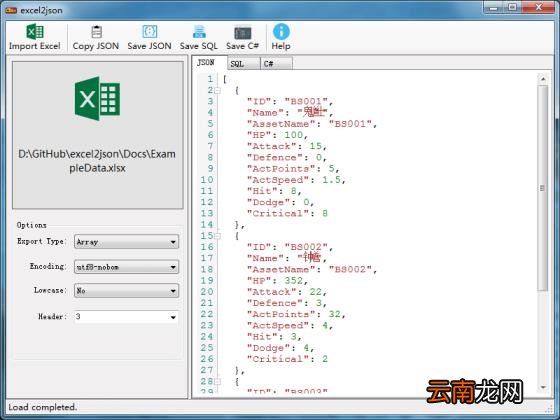Click the "ID": "BS002" line
The image size is (560, 420).
coord(290,247)
